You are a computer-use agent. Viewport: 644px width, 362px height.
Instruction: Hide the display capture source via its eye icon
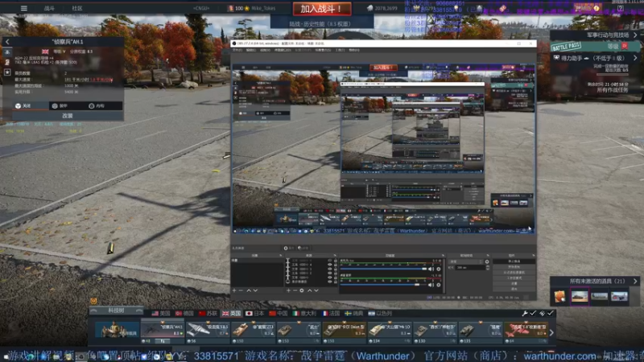click(329, 282)
